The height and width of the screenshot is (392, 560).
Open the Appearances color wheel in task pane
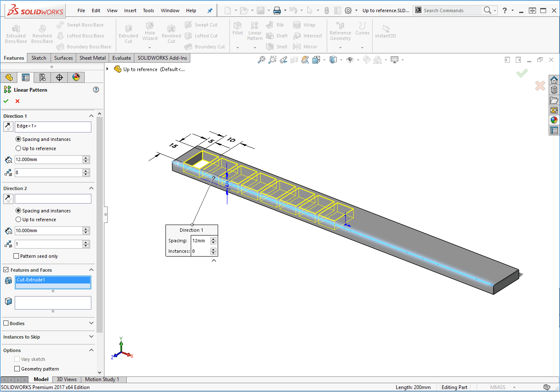[x=554, y=120]
